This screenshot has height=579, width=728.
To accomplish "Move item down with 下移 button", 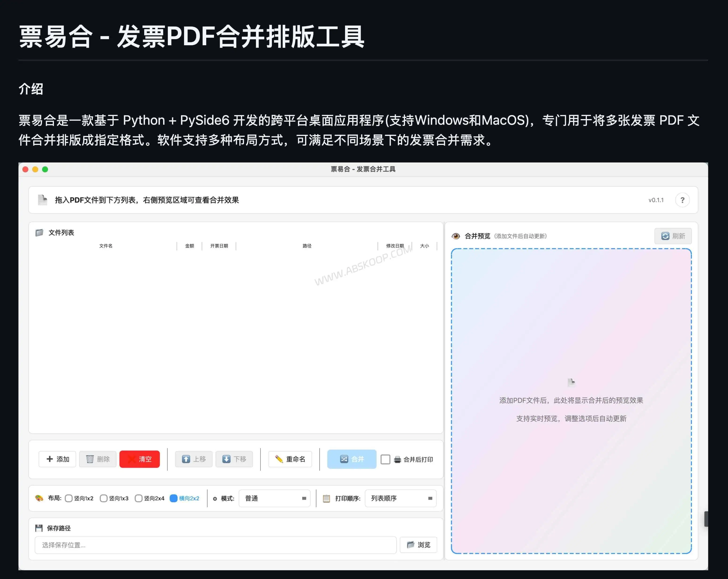I will 234,459.
